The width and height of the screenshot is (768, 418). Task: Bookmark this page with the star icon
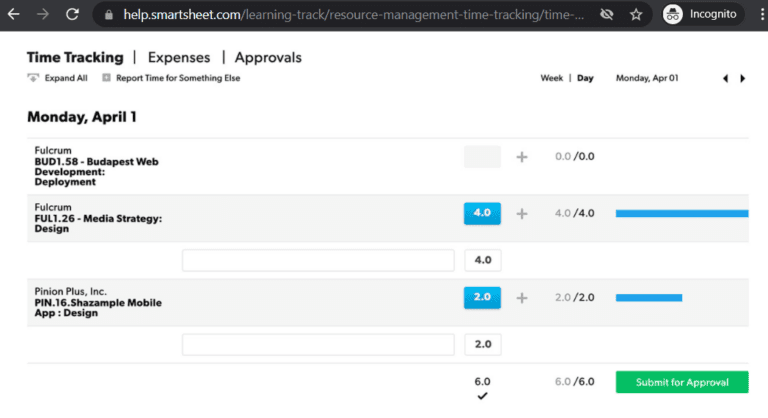pos(636,15)
